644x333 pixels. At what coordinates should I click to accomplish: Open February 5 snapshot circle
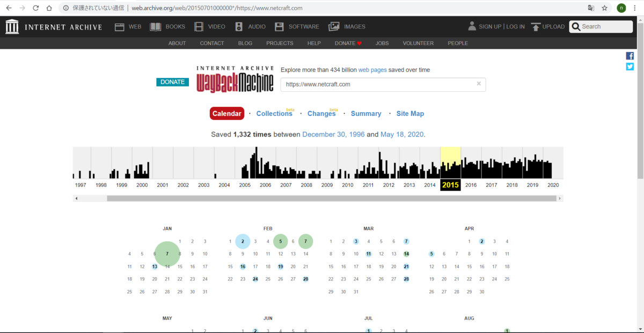pos(281,242)
